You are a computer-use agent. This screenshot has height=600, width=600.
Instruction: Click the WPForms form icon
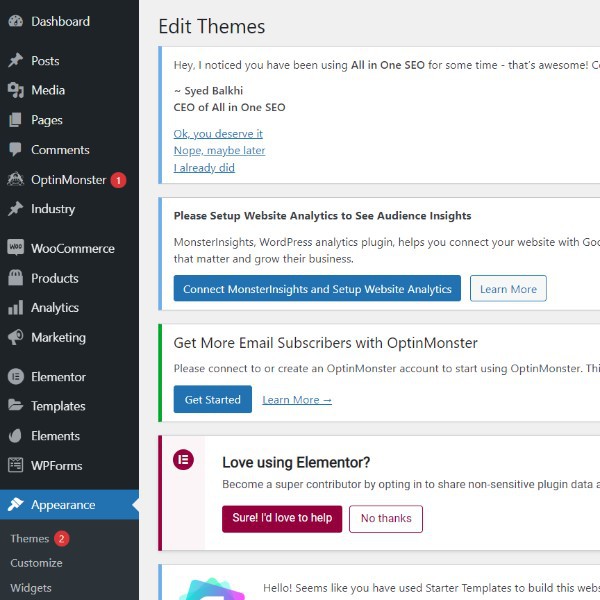coord(16,465)
